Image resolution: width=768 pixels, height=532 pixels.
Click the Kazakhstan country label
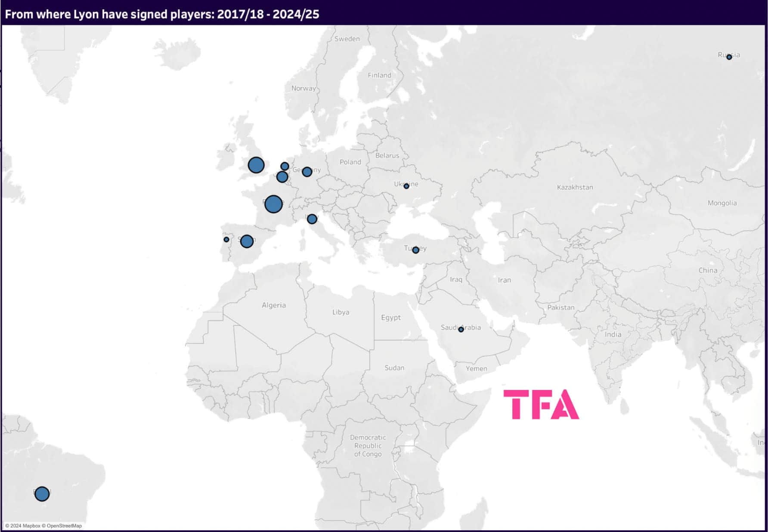575,187
